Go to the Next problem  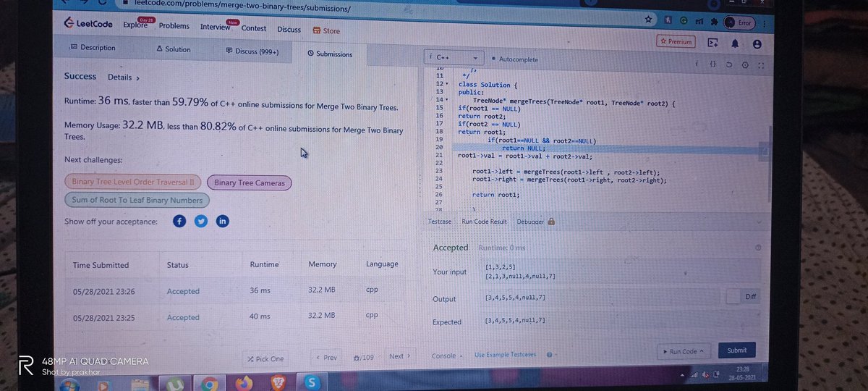399,356
